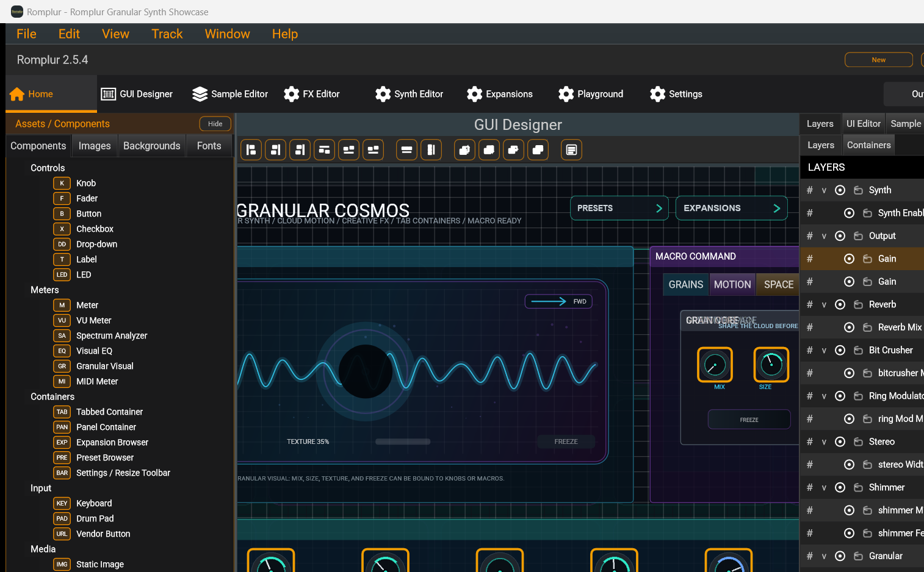Select the Knob component K icon
The height and width of the screenshot is (572, 924).
(x=62, y=183)
